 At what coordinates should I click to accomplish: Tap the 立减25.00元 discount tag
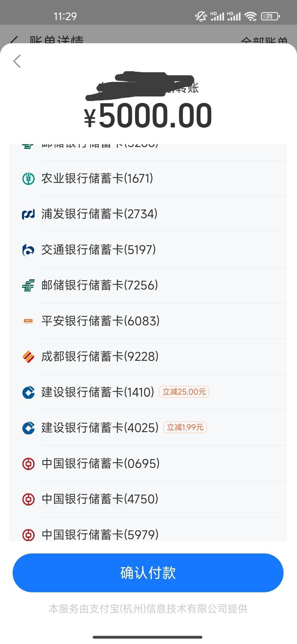184,392
